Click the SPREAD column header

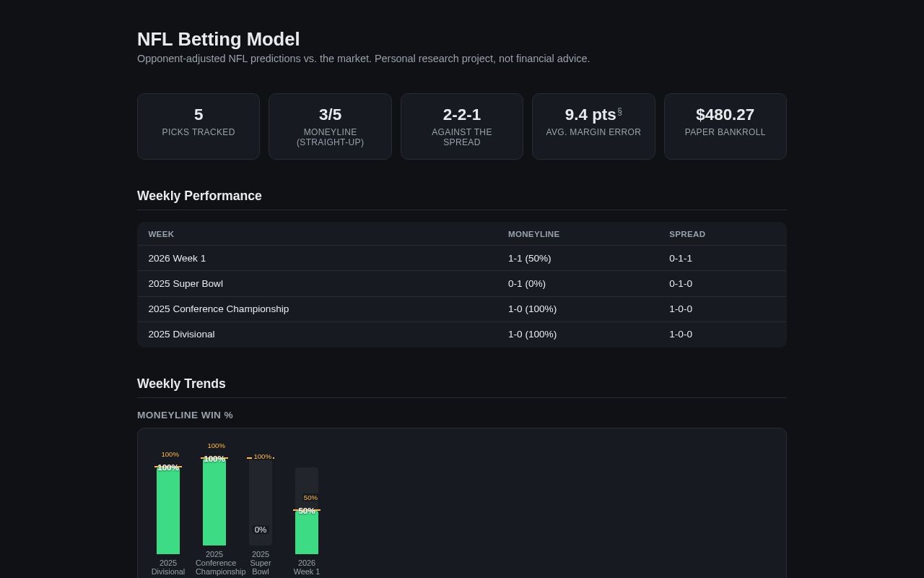pyautogui.click(x=687, y=234)
